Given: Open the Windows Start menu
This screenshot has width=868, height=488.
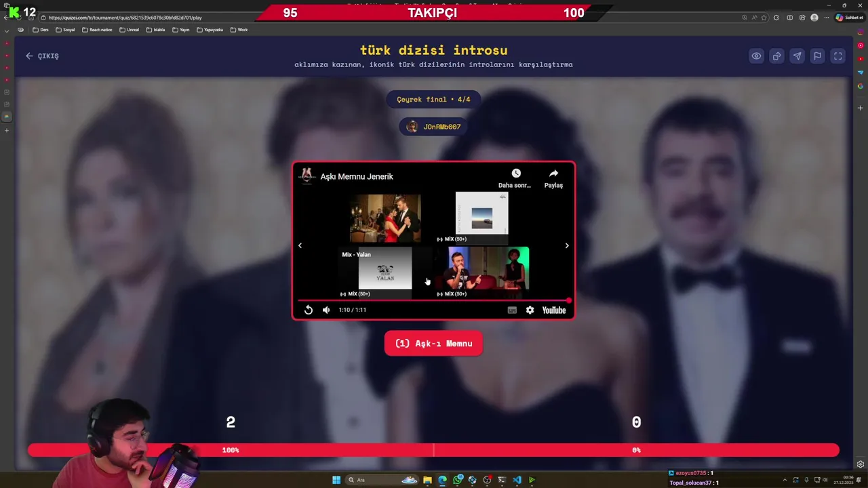Looking at the screenshot, I should pos(336,480).
